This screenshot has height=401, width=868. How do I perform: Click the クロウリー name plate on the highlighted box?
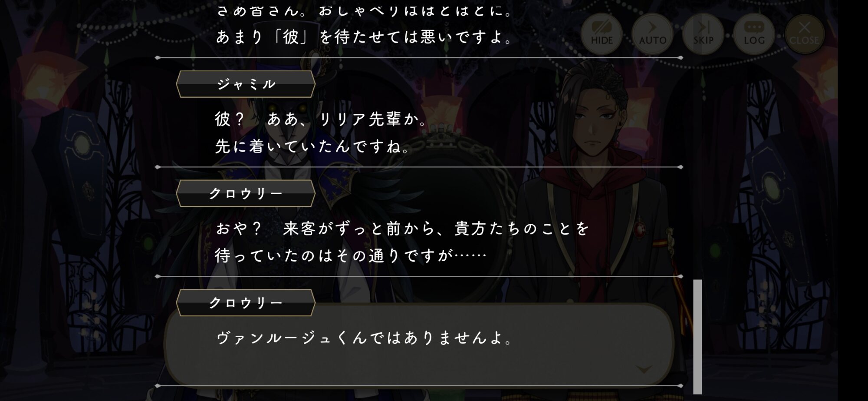point(246,303)
